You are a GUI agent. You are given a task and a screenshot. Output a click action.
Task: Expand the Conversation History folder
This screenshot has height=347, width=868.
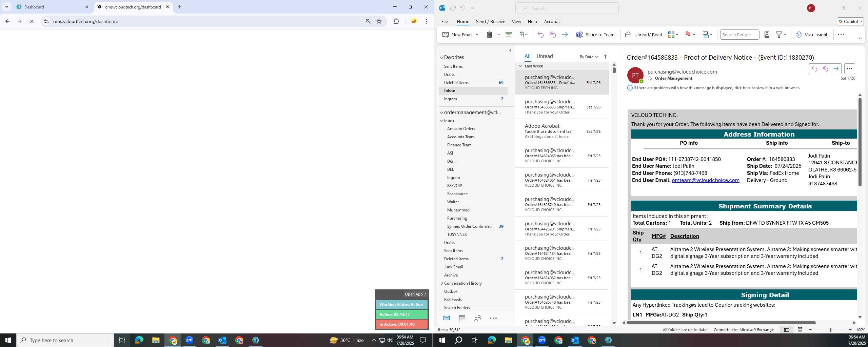(442, 283)
